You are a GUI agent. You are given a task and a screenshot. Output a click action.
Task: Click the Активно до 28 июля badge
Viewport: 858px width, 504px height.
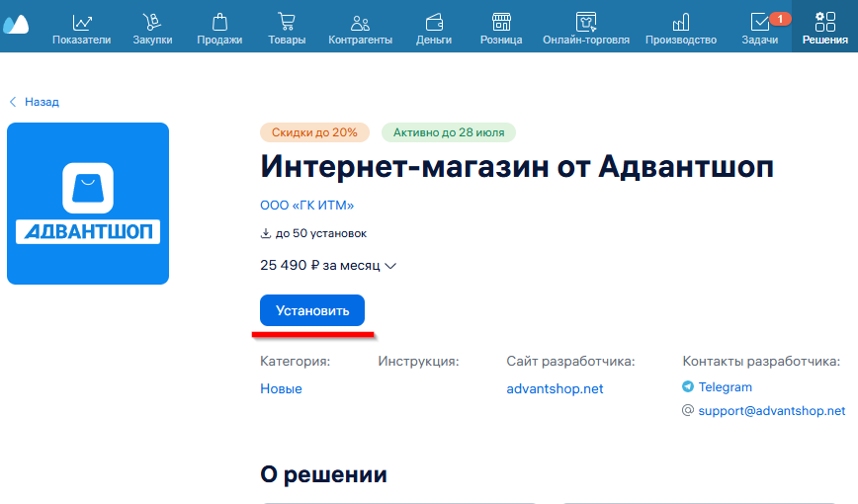point(449,132)
